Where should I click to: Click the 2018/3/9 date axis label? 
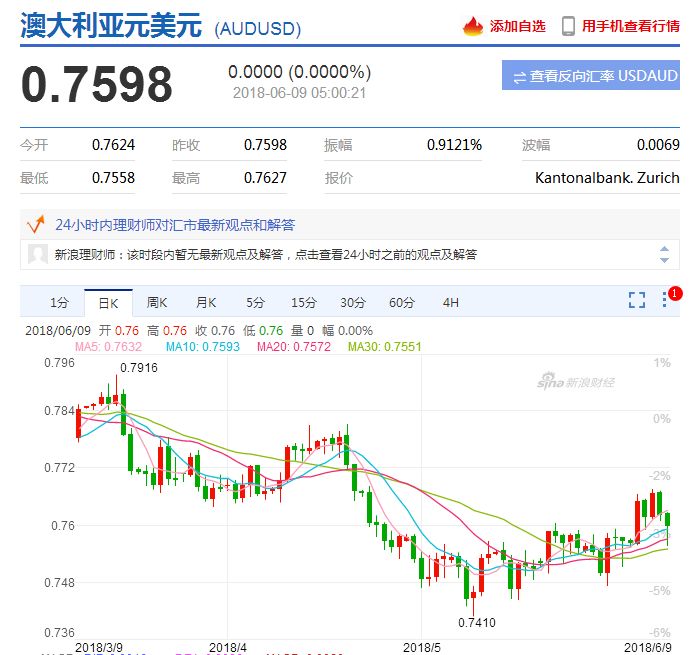pos(99,647)
